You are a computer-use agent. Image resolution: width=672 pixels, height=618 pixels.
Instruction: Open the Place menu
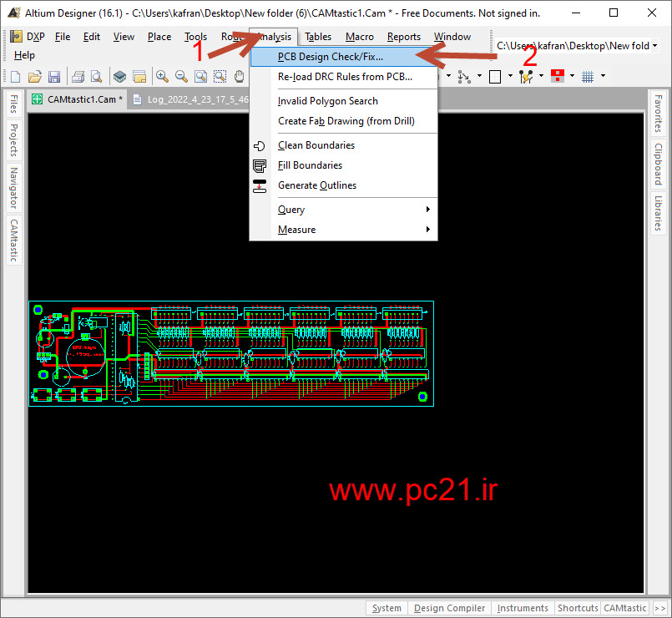(159, 37)
